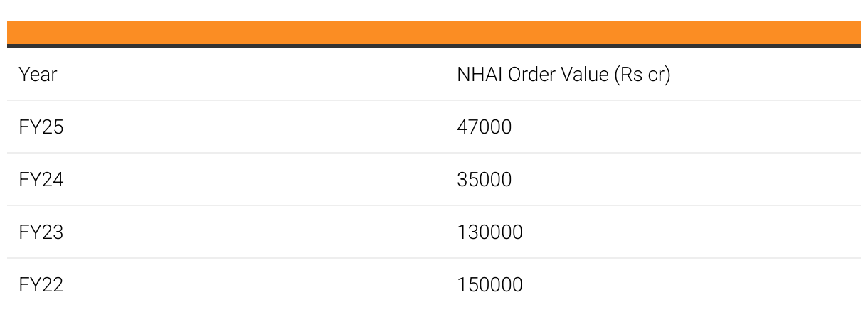Select the FY25 year cell
This screenshot has width=868, height=317.
click(41, 127)
